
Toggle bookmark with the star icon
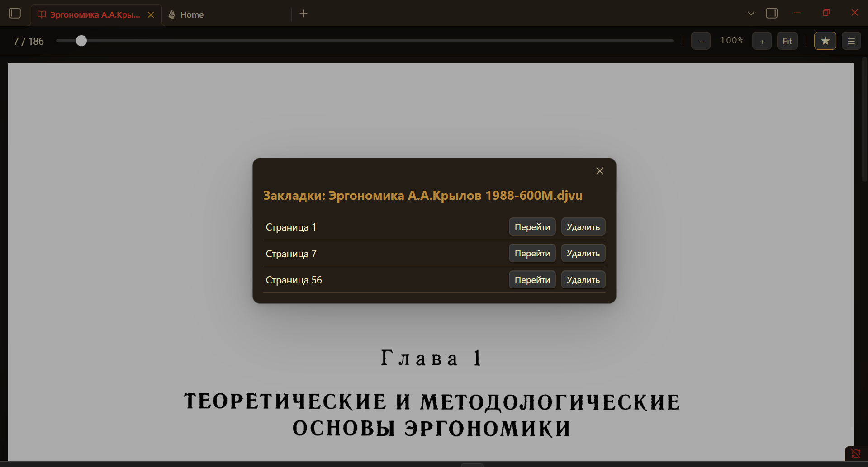point(825,41)
